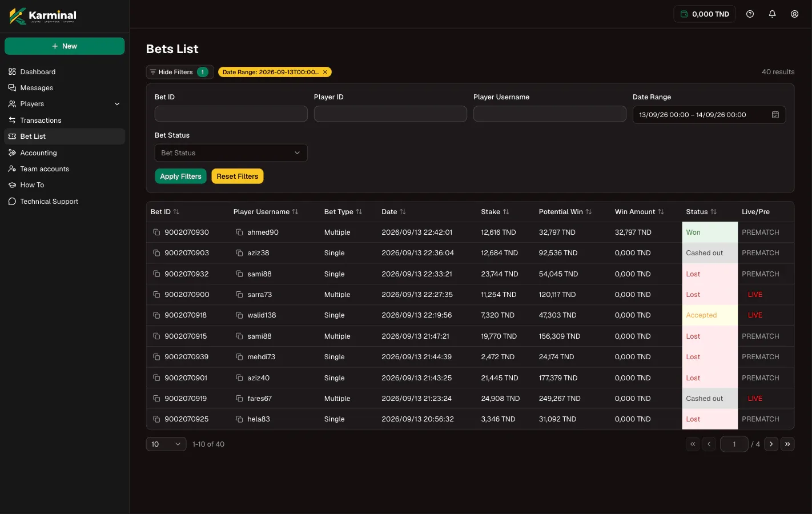Click Reset Filters

238,176
